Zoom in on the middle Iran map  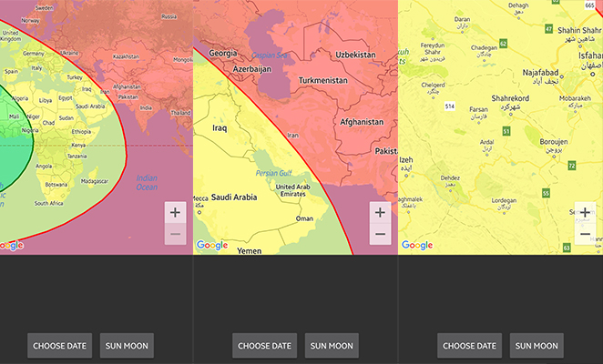coord(380,213)
